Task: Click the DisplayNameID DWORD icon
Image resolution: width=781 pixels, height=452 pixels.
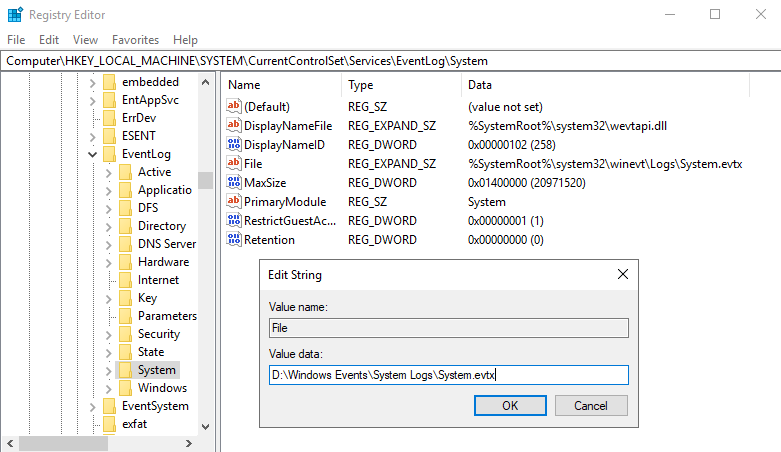Action: pyautogui.click(x=234, y=145)
